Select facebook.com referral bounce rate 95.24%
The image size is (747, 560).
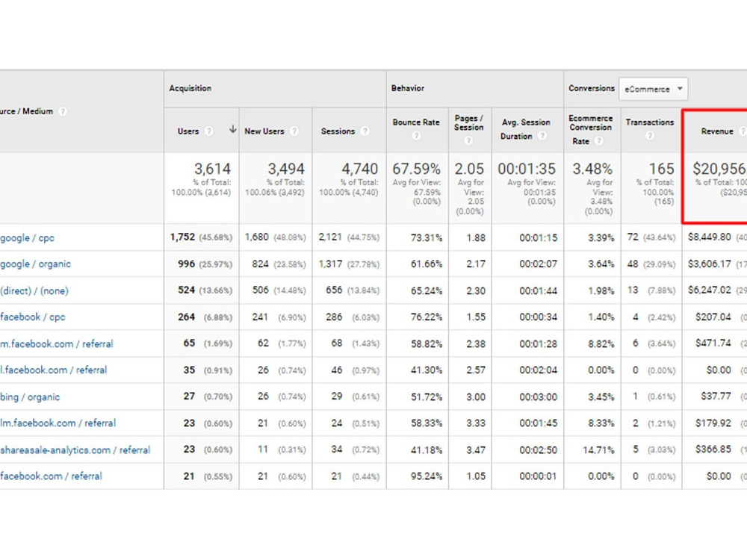point(427,476)
